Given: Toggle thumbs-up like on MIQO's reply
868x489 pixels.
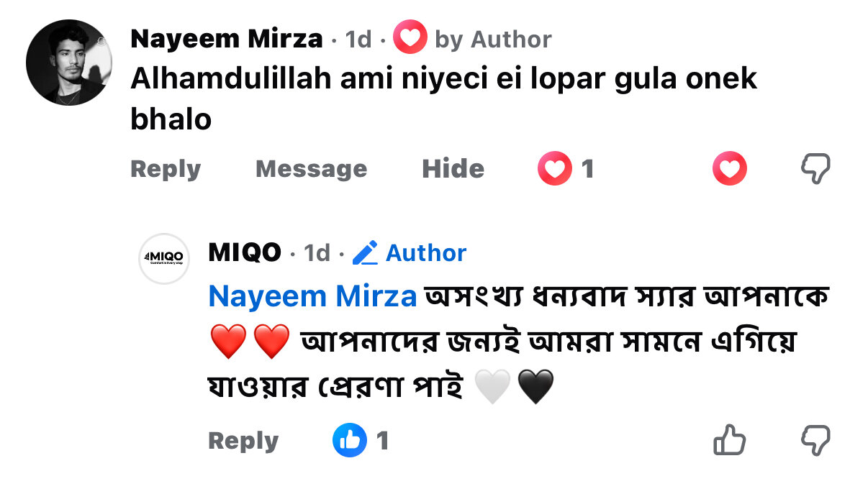Looking at the screenshot, I should [729, 440].
